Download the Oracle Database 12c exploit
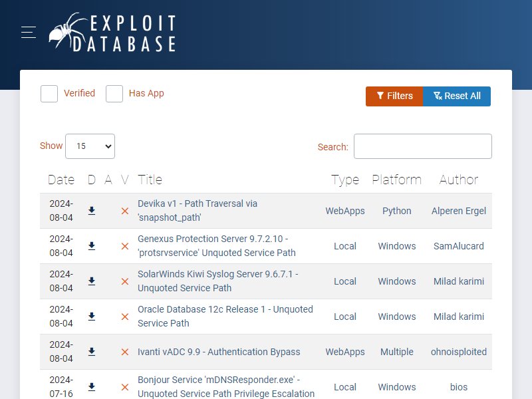Image resolution: width=532 pixels, height=399 pixels. [x=92, y=317]
